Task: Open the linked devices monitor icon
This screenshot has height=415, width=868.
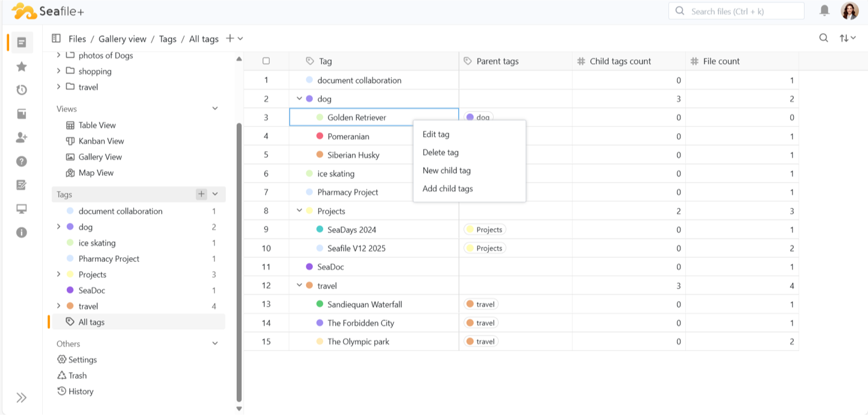Action: (x=22, y=209)
